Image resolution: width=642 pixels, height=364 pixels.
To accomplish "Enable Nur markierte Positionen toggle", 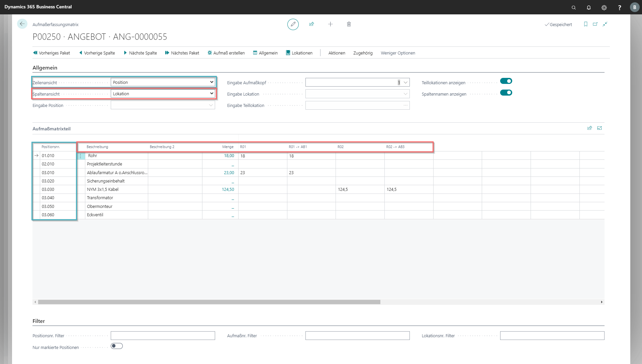I will [x=117, y=346].
